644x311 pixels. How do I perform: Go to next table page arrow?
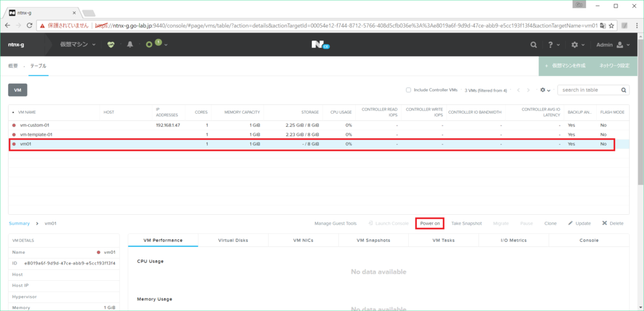[528, 90]
